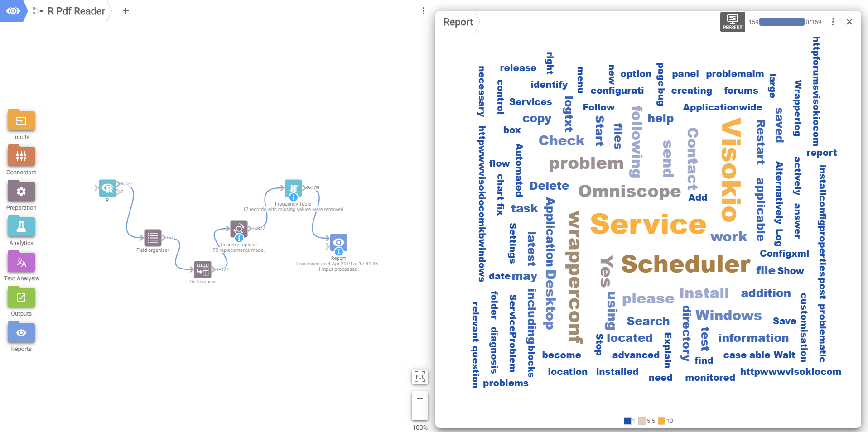
Task: Click the word httpwwwvisokiocom in cloud
Action: pos(791,372)
